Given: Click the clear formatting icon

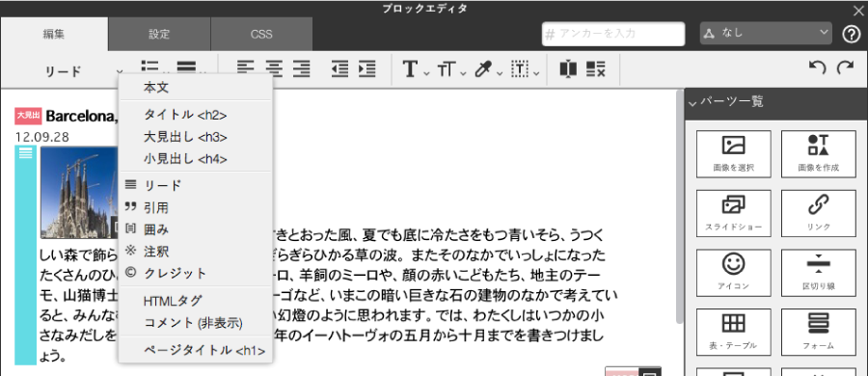Looking at the screenshot, I should click(596, 69).
